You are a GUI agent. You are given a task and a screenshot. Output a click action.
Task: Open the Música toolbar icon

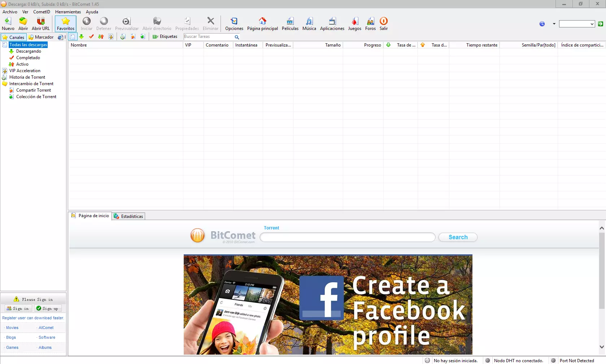[x=309, y=24]
